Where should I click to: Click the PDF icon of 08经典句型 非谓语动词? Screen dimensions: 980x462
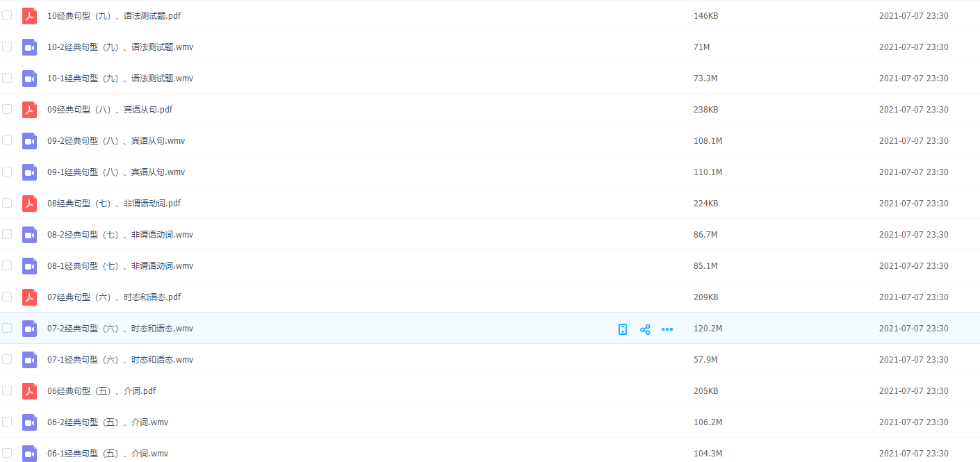[x=29, y=204]
